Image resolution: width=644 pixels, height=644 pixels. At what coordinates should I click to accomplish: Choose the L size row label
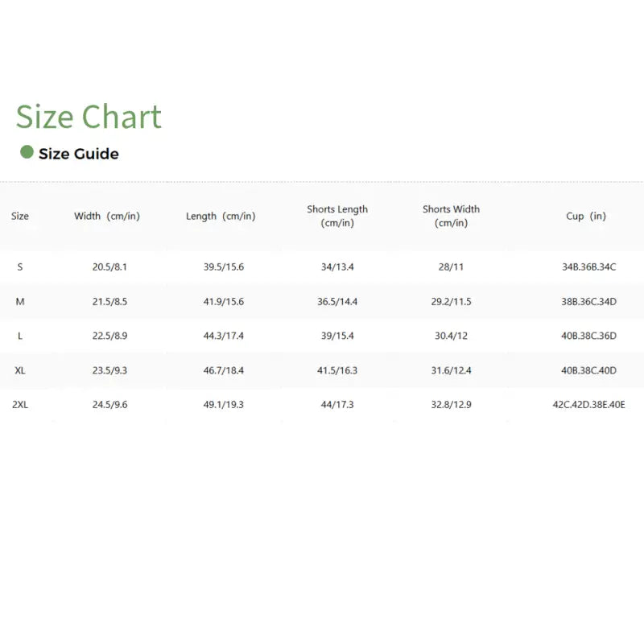[20, 336]
